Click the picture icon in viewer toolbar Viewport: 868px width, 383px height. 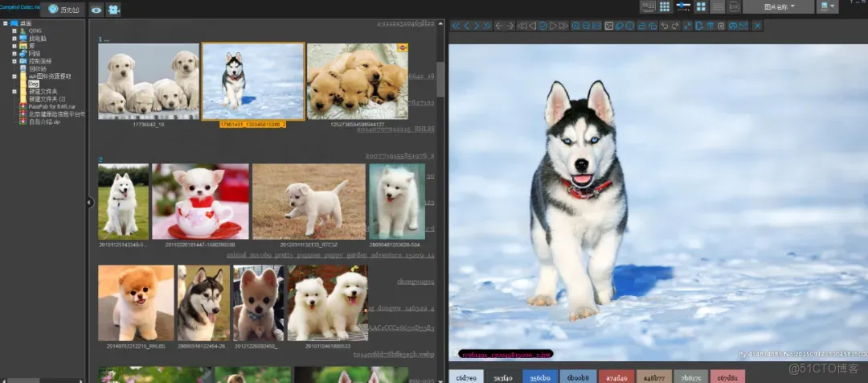pos(609,26)
